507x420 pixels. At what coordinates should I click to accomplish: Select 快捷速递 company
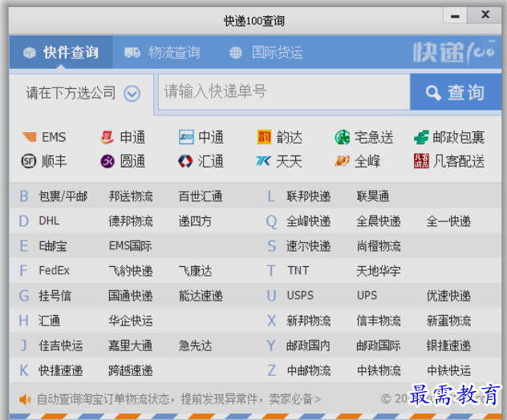[x=61, y=370]
